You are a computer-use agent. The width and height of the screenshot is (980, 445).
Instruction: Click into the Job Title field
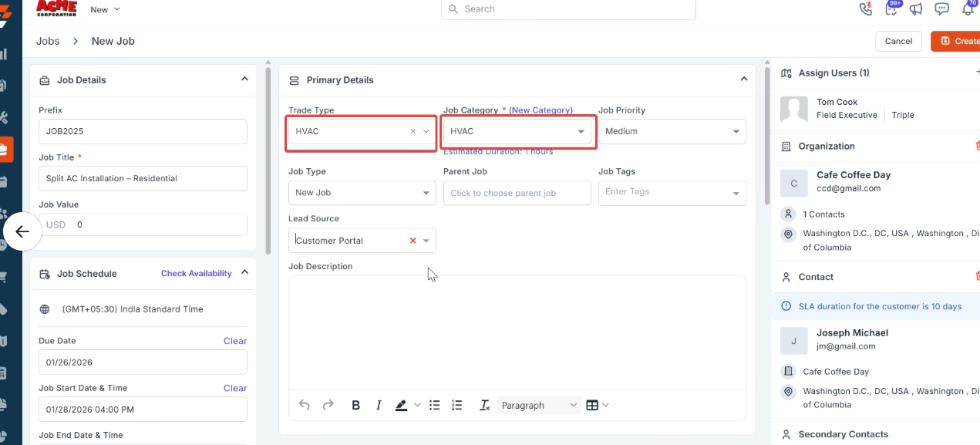(x=143, y=178)
